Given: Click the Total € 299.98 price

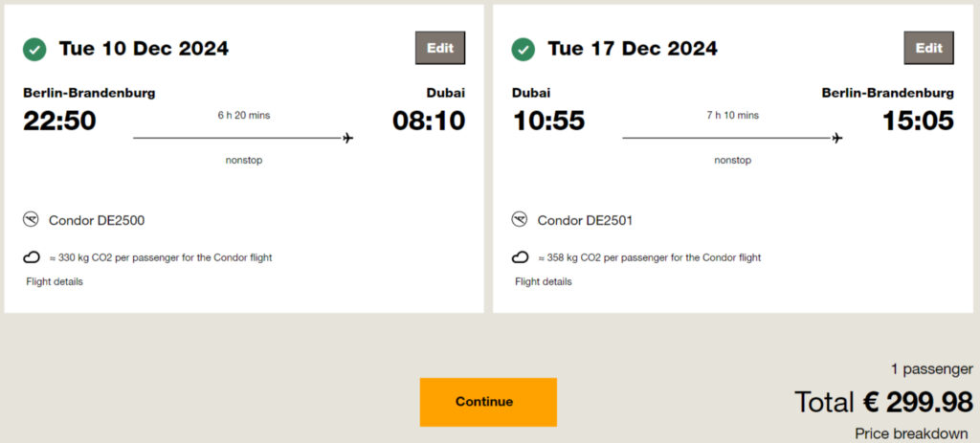Looking at the screenshot, I should tap(883, 402).
